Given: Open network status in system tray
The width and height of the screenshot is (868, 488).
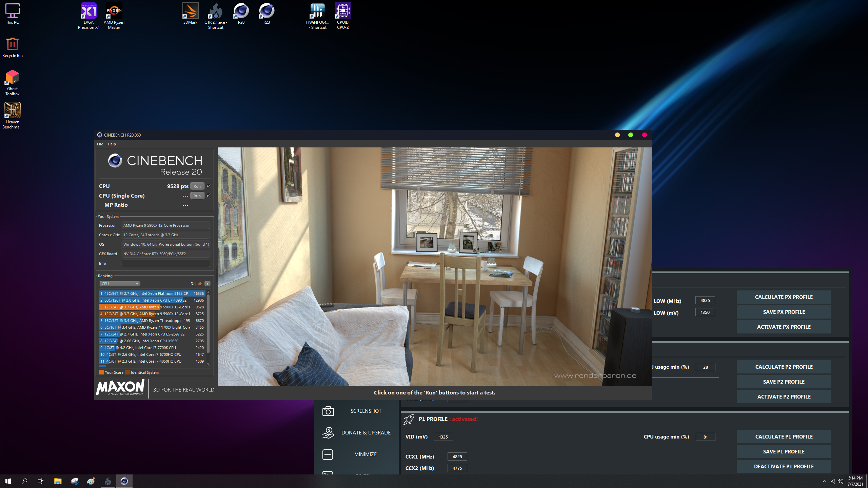Looking at the screenshot, I should (833, 481).
